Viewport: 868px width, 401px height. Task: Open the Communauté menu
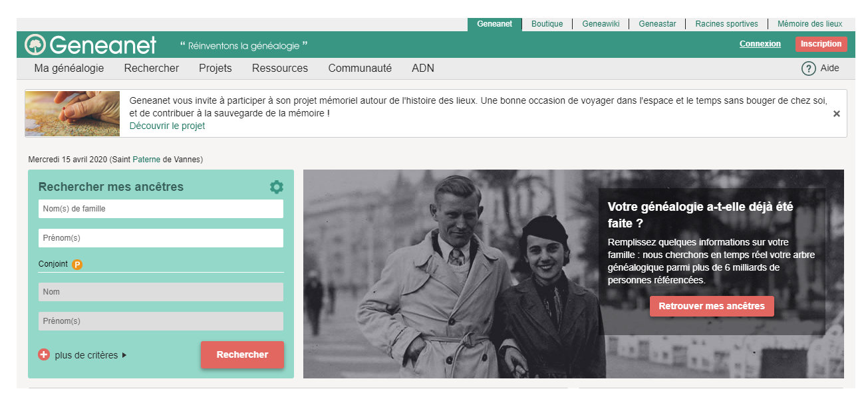coord(360,68)
